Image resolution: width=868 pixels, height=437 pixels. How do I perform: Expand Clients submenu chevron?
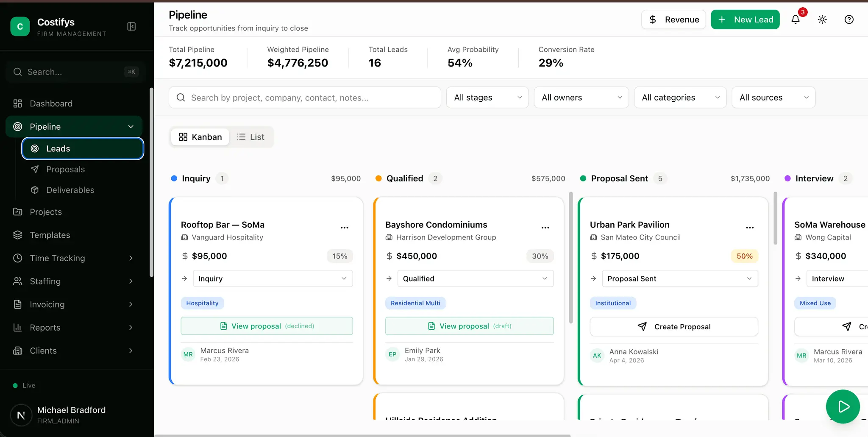pyautogui.click(x=131, y=351)
